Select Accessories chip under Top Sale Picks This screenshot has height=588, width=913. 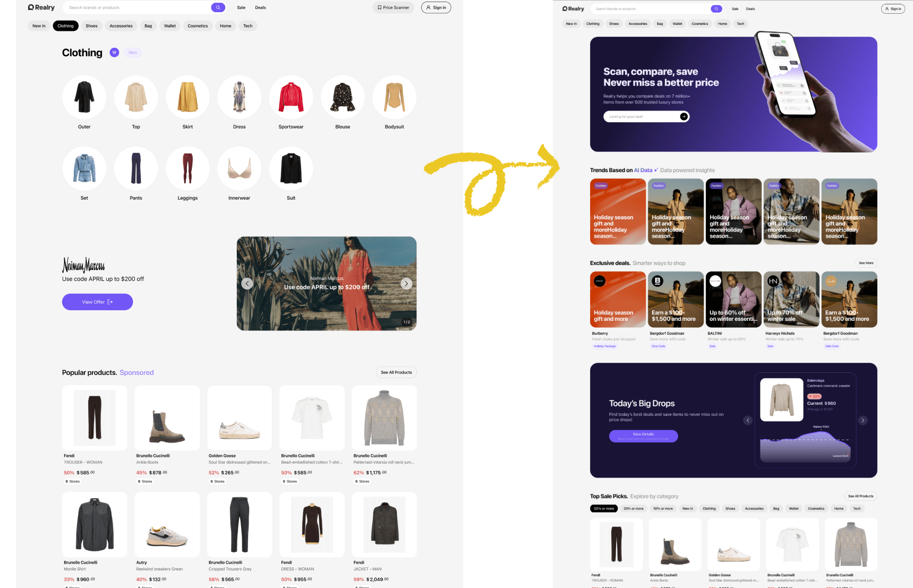pos(754,508)
